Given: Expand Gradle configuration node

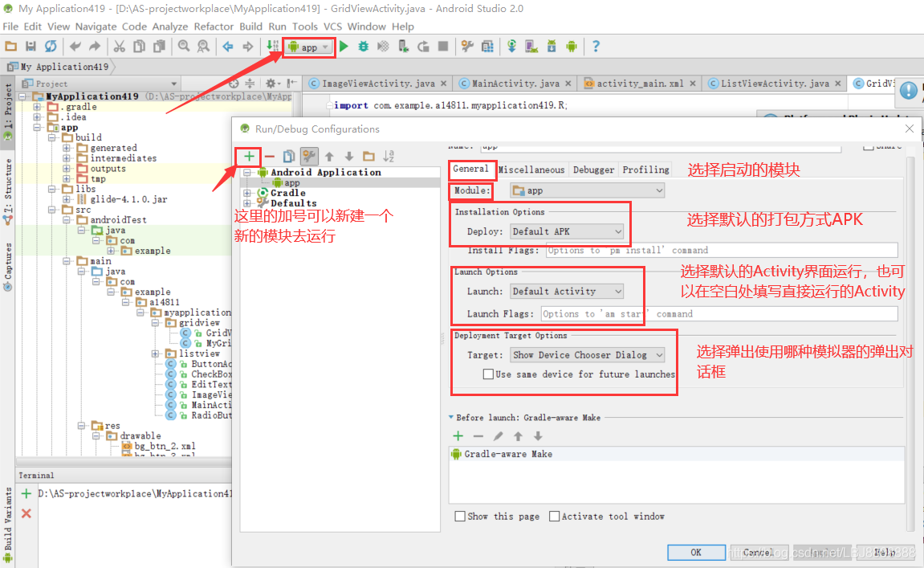Looking at the screenshot, I should coord(247,193).
